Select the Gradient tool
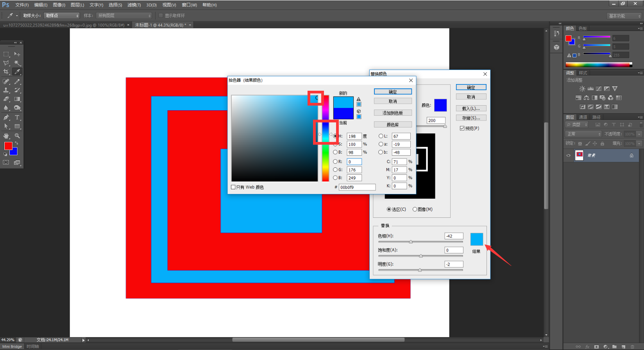The image size is (644, 350). (17, 99)
